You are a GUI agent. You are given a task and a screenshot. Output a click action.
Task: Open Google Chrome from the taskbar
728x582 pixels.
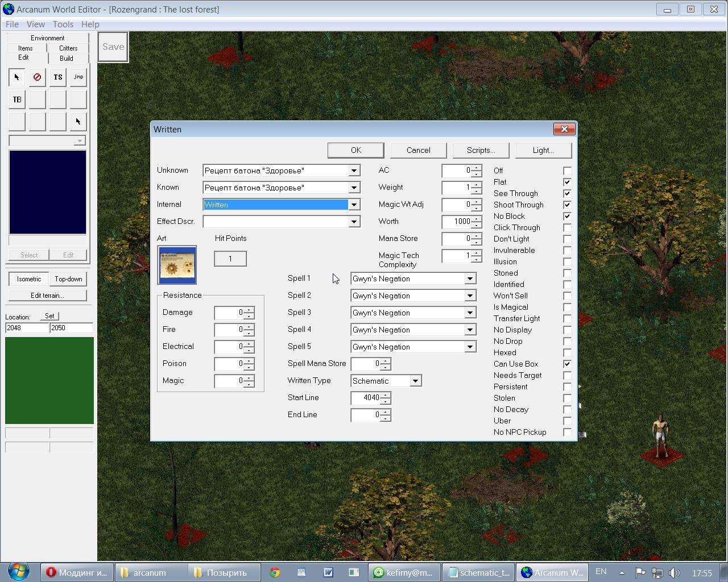(275, 572)
